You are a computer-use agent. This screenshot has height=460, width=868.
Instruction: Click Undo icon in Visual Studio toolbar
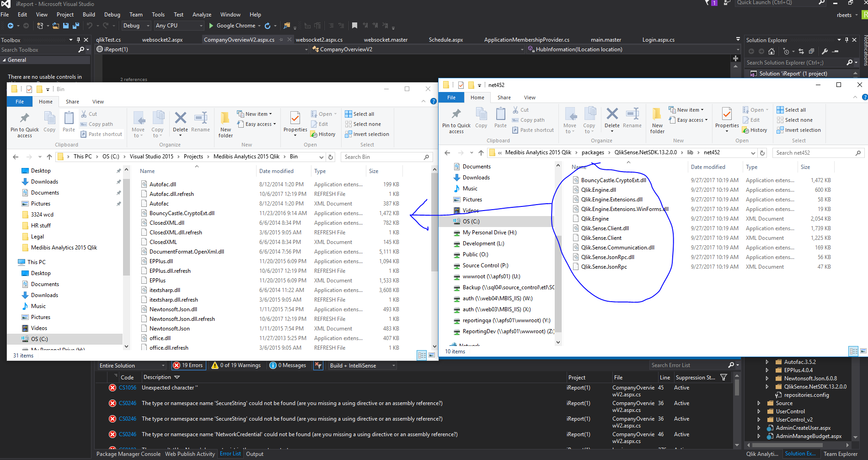click(x=90, y=26)
